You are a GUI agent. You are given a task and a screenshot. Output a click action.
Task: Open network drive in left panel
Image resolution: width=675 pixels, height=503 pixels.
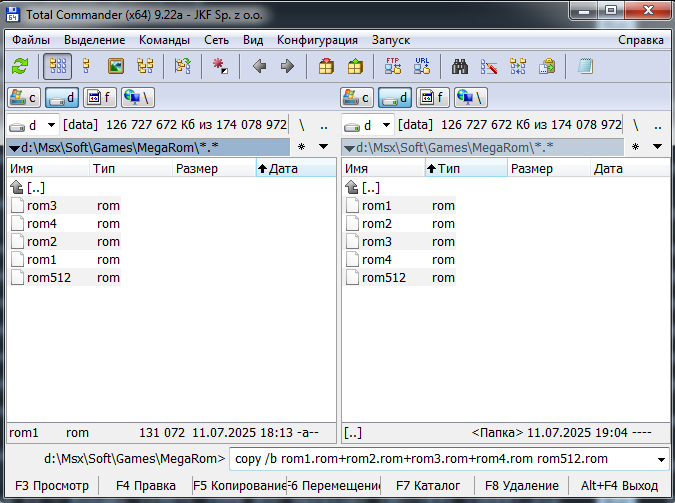pyautogui.click(x=138, y=98)
